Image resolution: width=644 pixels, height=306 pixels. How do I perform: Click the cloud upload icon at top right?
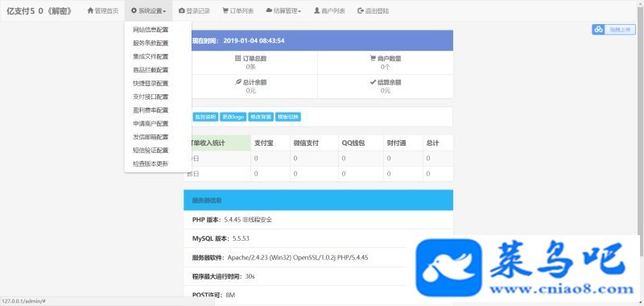(x=599, y=30)
